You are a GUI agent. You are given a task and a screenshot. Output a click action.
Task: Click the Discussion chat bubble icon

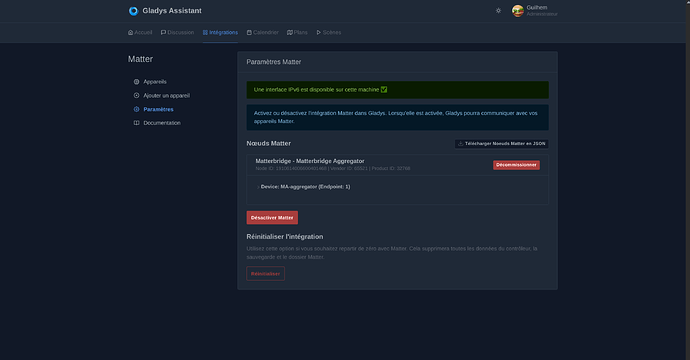(163, 33)
